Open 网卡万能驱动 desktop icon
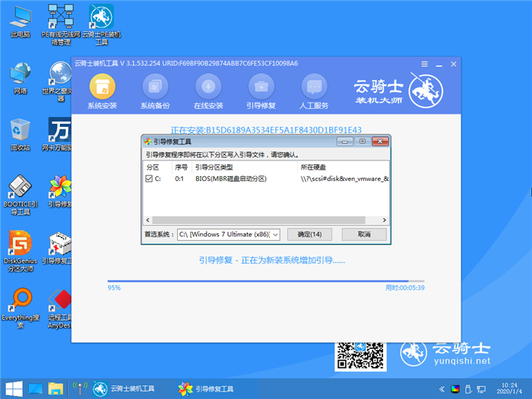532x399 pixels. [57, 135]
